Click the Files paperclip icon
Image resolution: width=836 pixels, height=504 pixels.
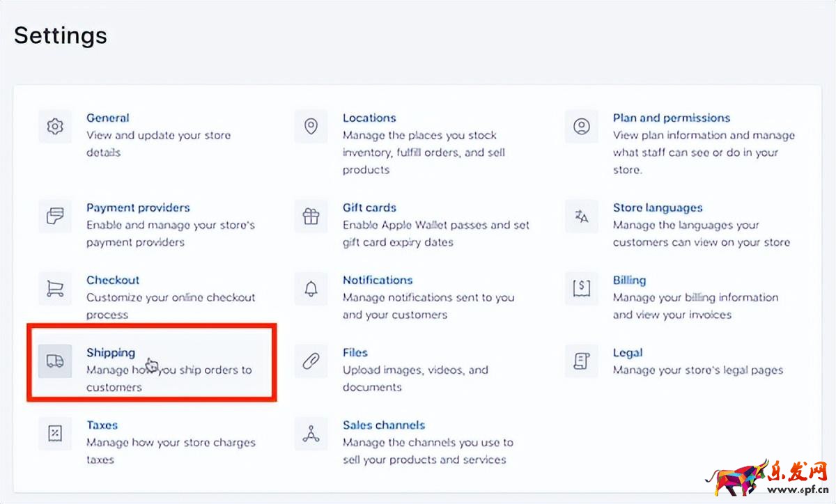pyautogui.click(x=311, y=361)
